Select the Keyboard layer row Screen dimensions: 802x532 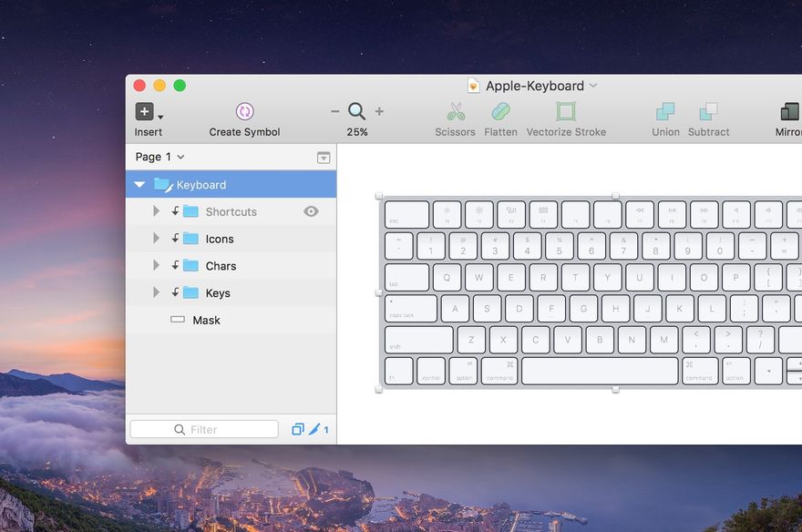pyautogui.click(x=231, y=185)
